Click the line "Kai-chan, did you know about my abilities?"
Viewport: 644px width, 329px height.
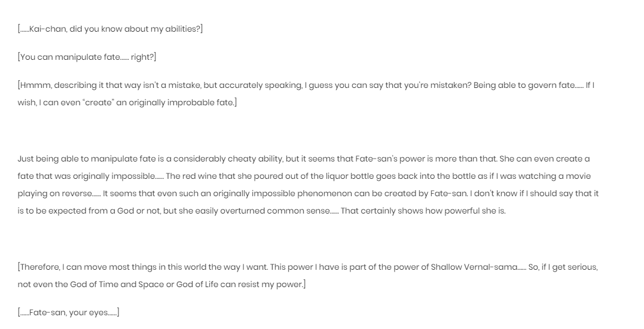[x=110, y=29]
